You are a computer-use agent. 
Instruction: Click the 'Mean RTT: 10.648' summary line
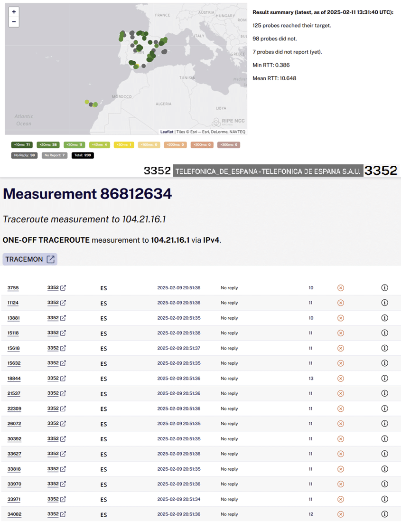[274, 78]
